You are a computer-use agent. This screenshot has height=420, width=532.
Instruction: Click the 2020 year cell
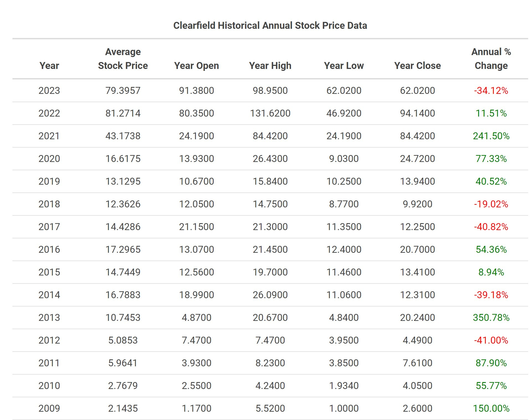pos(49,159)
